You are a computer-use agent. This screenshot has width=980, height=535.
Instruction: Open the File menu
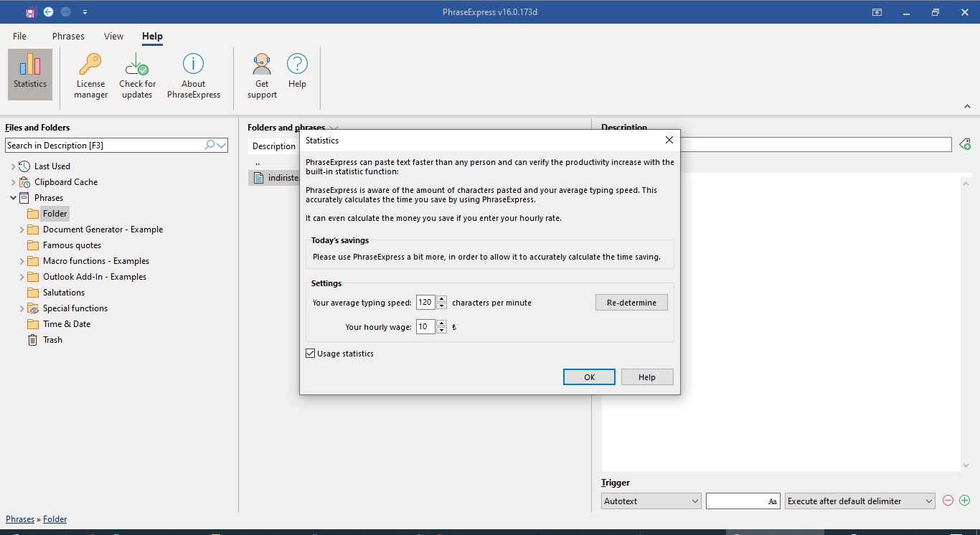[x=19, y=36]
